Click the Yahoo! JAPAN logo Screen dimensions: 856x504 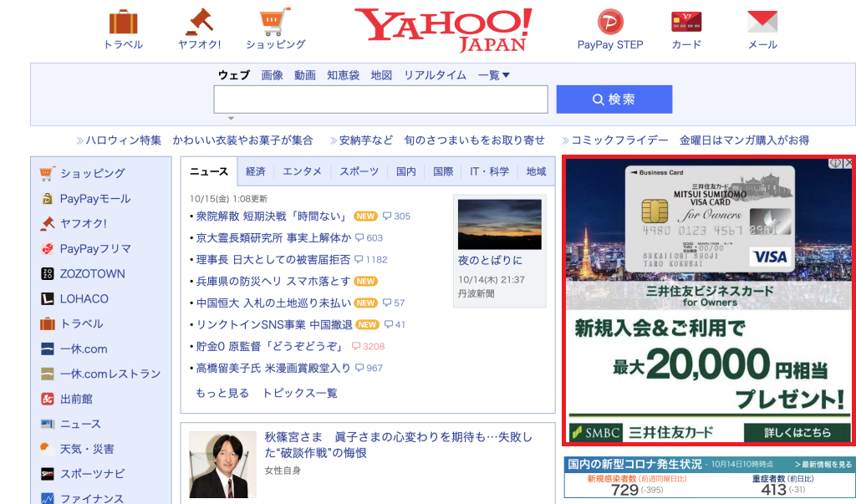click(443, 30)
